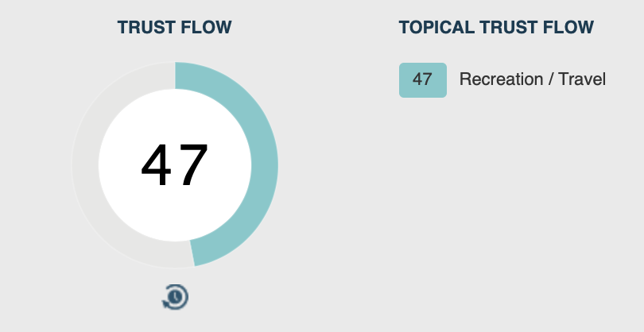Click the word Travel in the topic label

582,79
